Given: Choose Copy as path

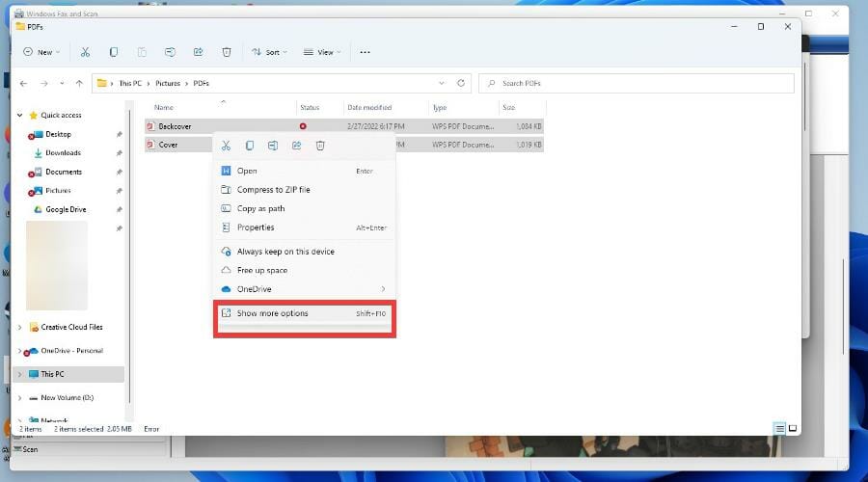Looking at the screenshot, I should tap(305, 208).
